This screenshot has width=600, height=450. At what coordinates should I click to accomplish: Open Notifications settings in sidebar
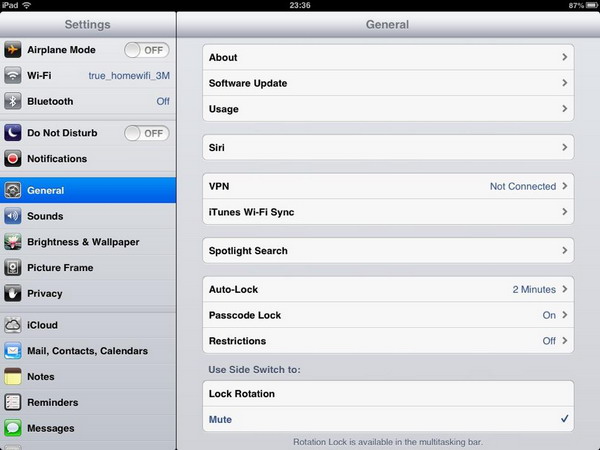[88, 158]
